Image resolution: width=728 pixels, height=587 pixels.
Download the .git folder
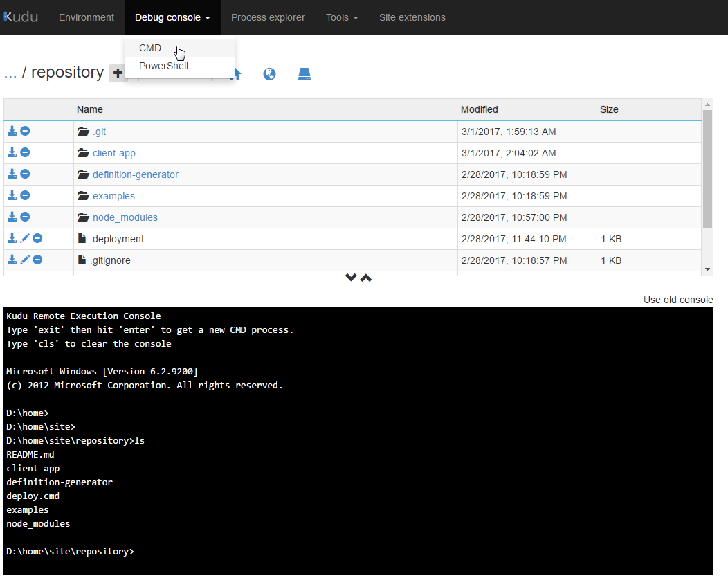12,131
